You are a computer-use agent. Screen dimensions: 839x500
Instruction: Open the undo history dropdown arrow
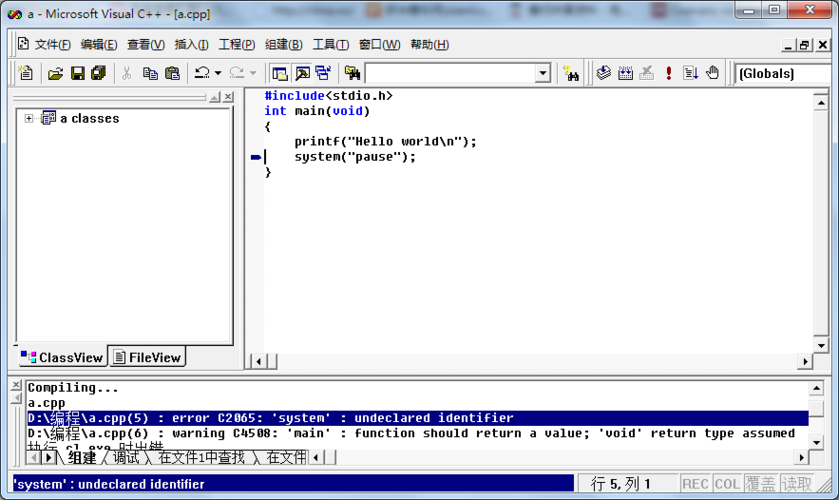[x=218, y=73]
